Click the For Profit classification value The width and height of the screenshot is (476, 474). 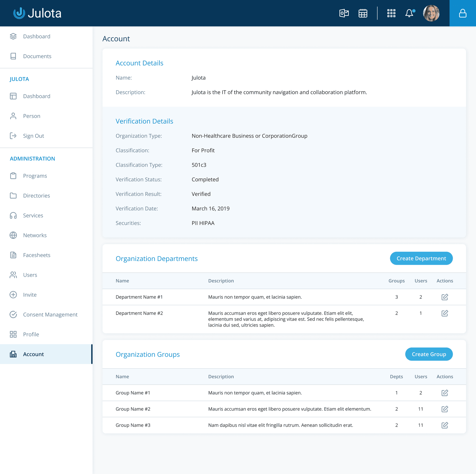coord(203,150)
